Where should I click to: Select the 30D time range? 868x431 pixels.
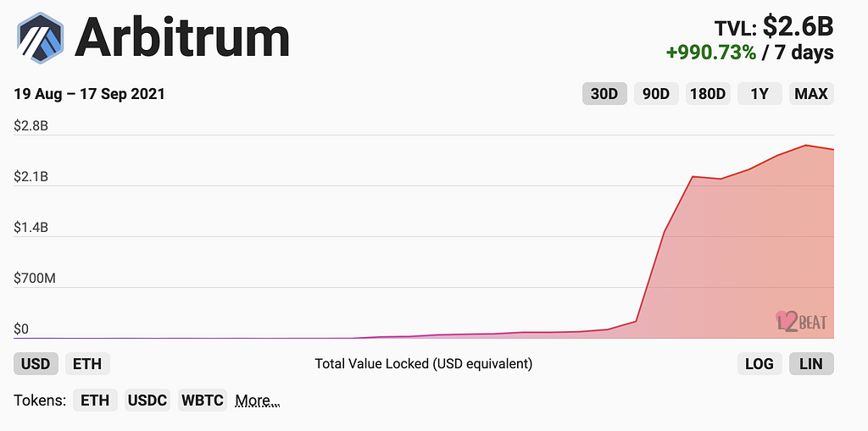click(x=604, y=94)
